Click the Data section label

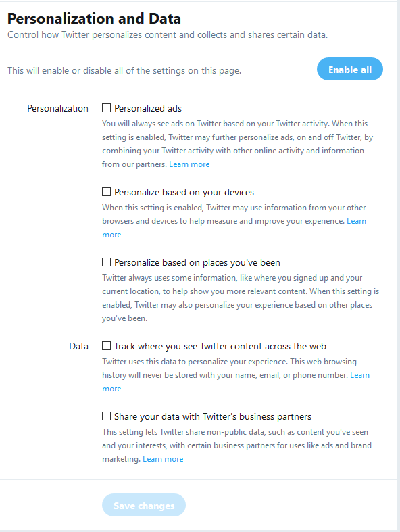[x=78, y=346]
